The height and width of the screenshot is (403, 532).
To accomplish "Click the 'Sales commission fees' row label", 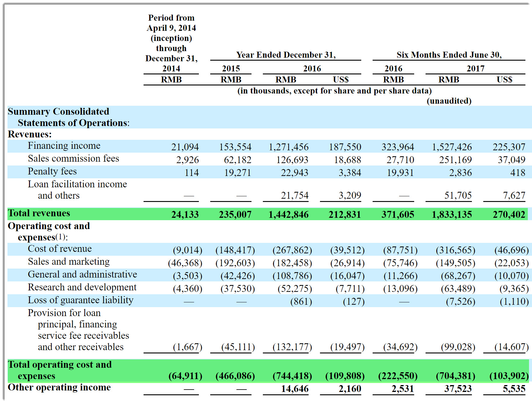I will pos(73,158).
